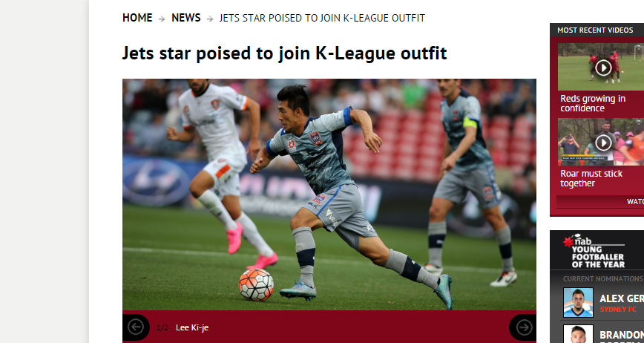
Task: Open the NEWS breadcrumb link
Action: 186,18
